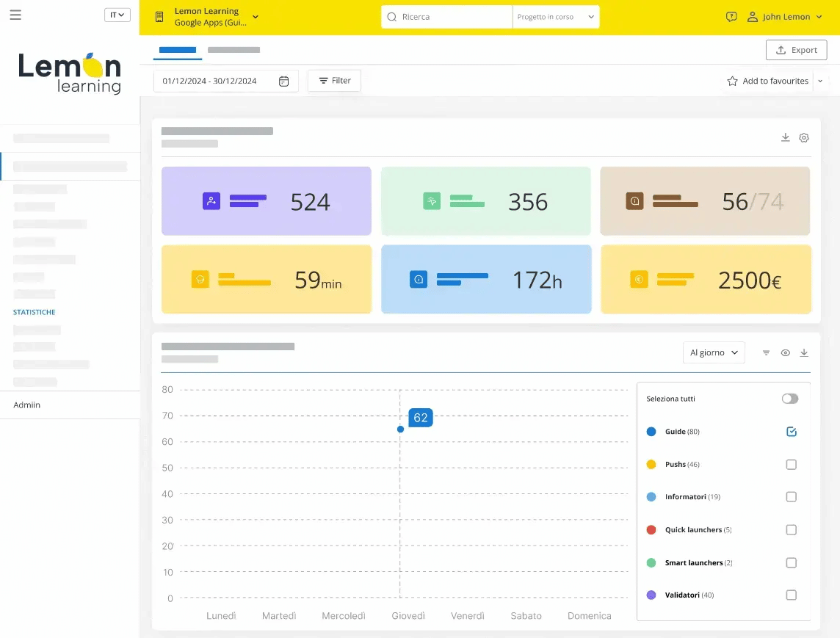The image size is (840, 638).
Task: Click inside the Ricerca search field
Action: click(446, 17)
